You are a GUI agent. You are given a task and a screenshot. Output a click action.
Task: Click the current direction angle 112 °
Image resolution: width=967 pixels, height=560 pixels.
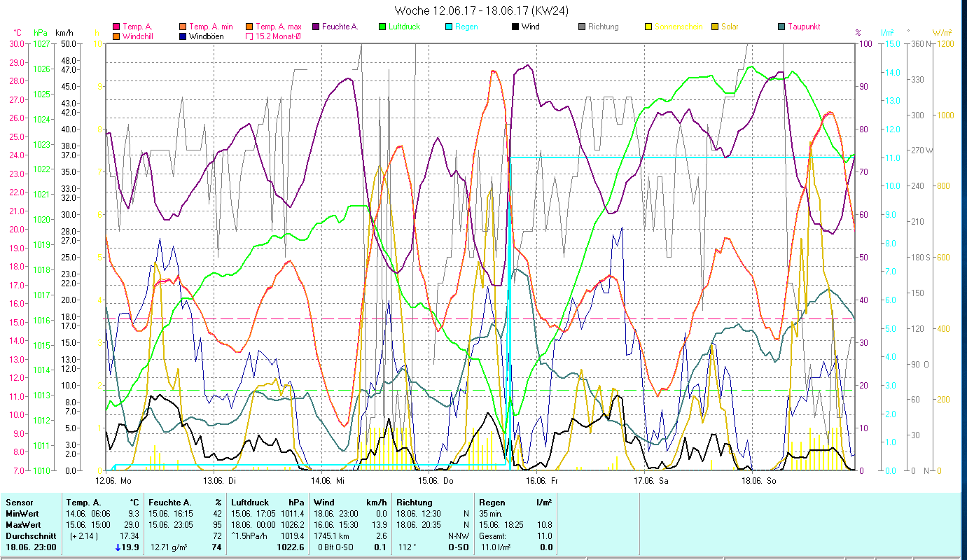pos(409,548)
